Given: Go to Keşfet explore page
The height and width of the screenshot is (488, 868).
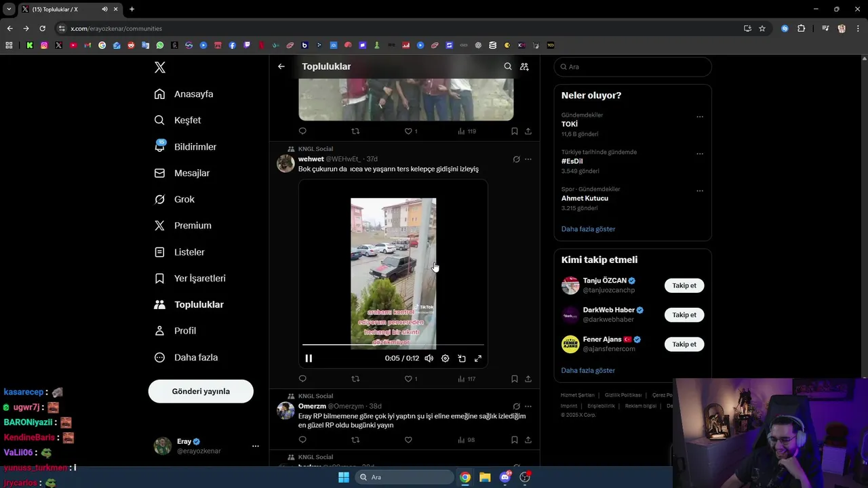Looking at the screenshot, I should coord(178,120).
